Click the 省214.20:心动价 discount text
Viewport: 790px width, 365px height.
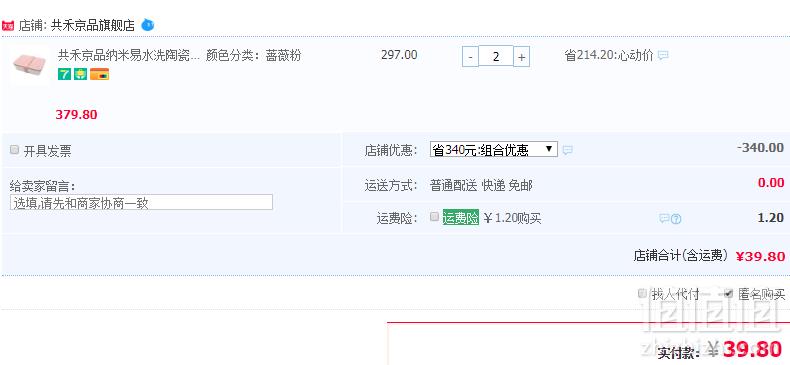pyautogui.click(x=609, y=55)
